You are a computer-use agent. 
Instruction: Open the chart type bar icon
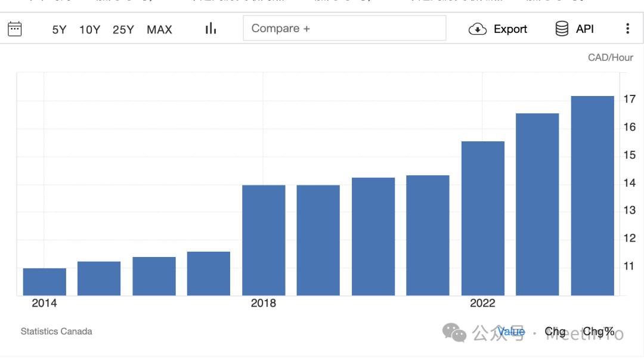click(210, 29)
